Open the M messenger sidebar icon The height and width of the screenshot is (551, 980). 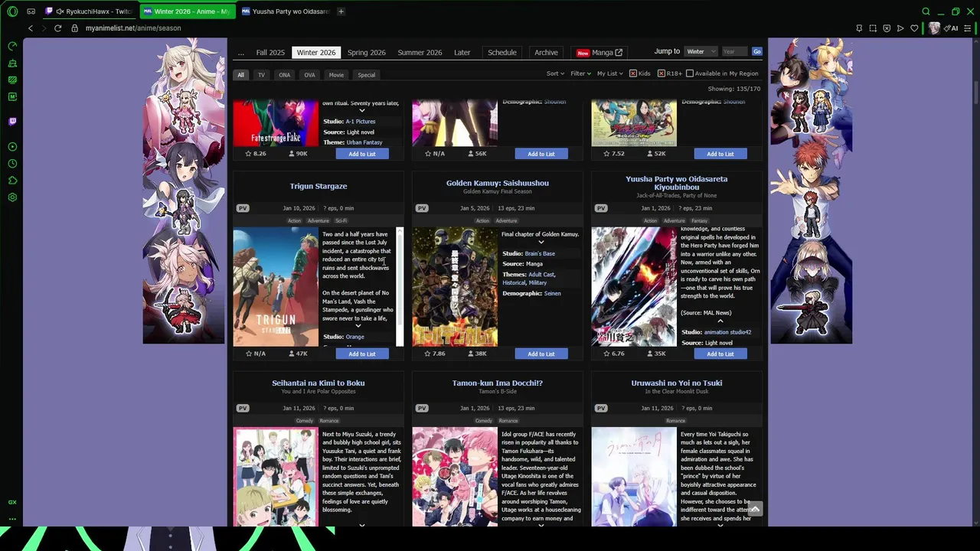coord(12,96)
